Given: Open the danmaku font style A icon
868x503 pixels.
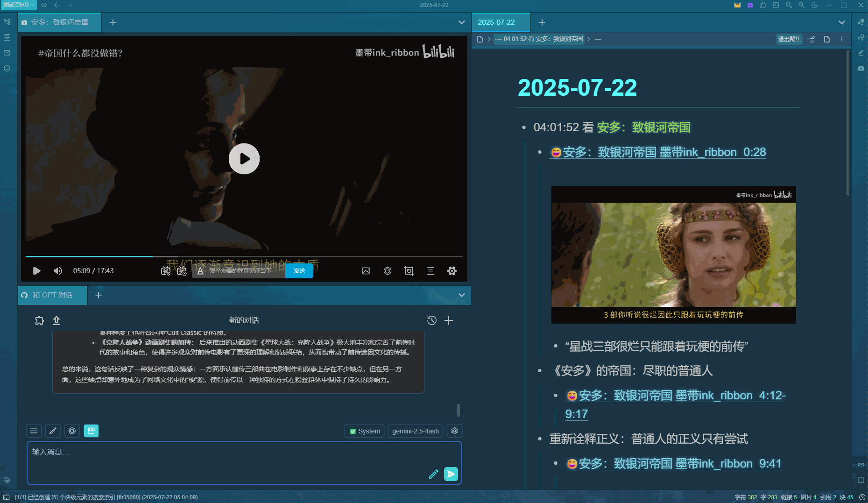Looking at the screenshot, I should (200, 271).
